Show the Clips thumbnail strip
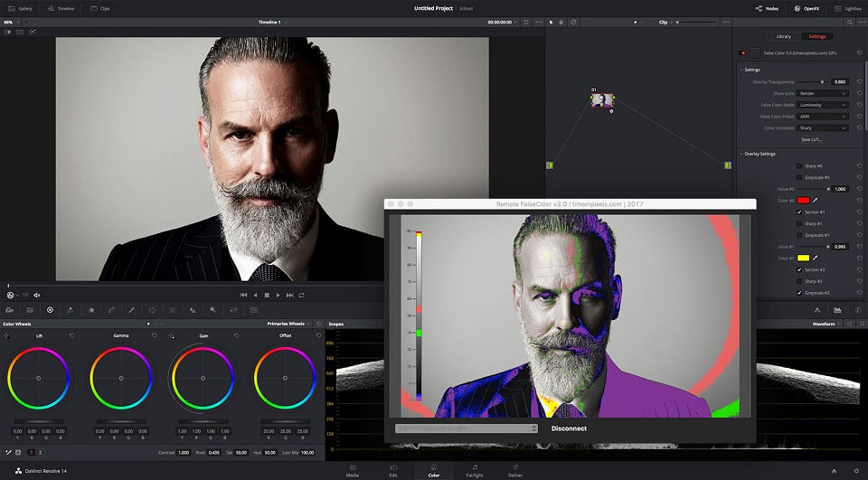 tap(100, 8)
